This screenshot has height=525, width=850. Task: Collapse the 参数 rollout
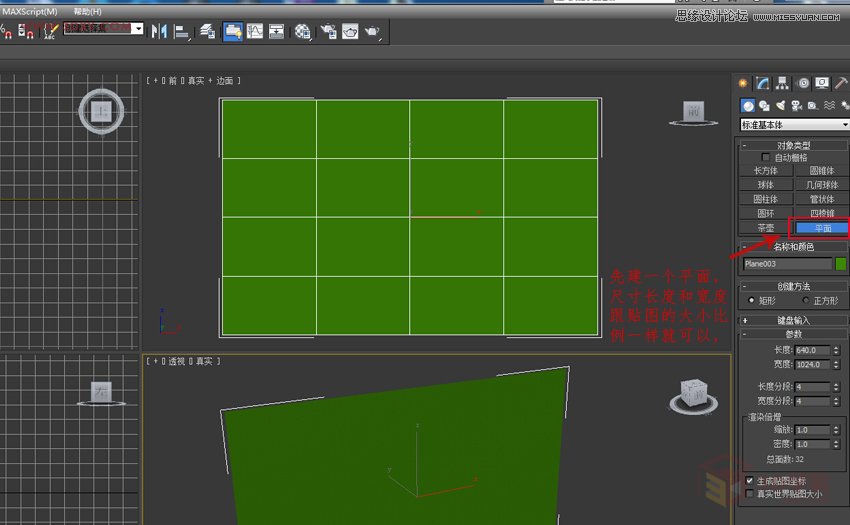coord(793,334)
